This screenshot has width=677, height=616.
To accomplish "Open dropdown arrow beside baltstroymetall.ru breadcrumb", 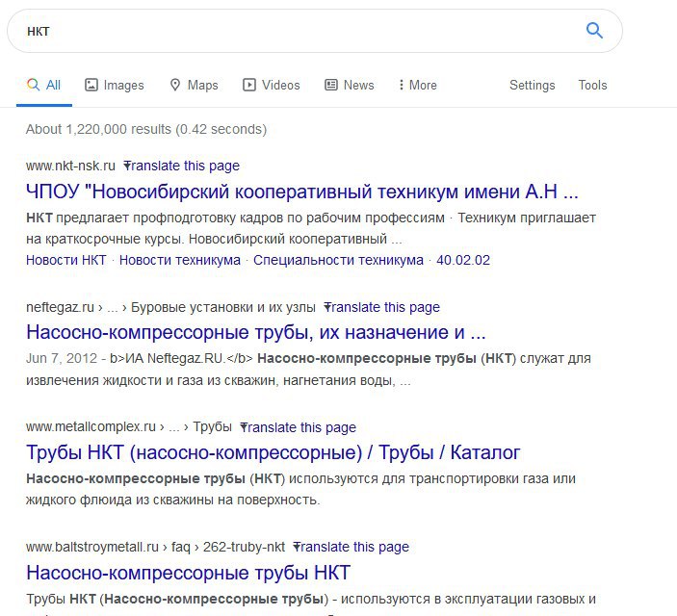I will tap(296, 546).
